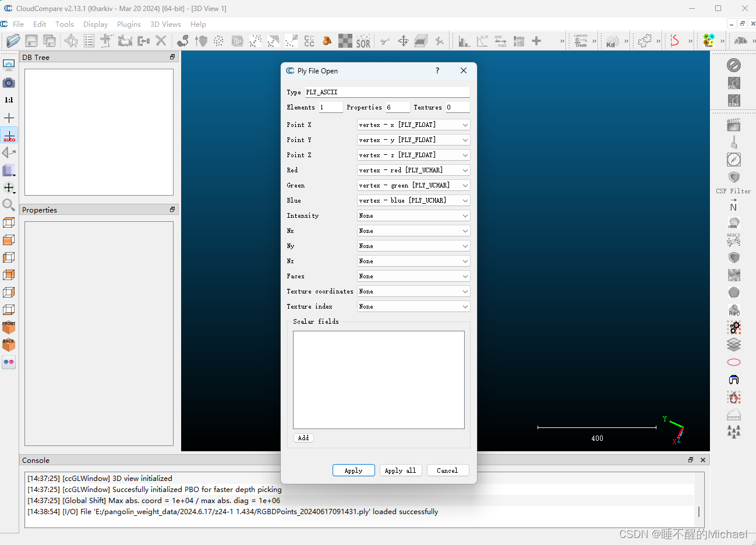Float the Properties panel
The width and height of the screenshot is (756, 545).
pyautogui.click(x=172, y=210)
